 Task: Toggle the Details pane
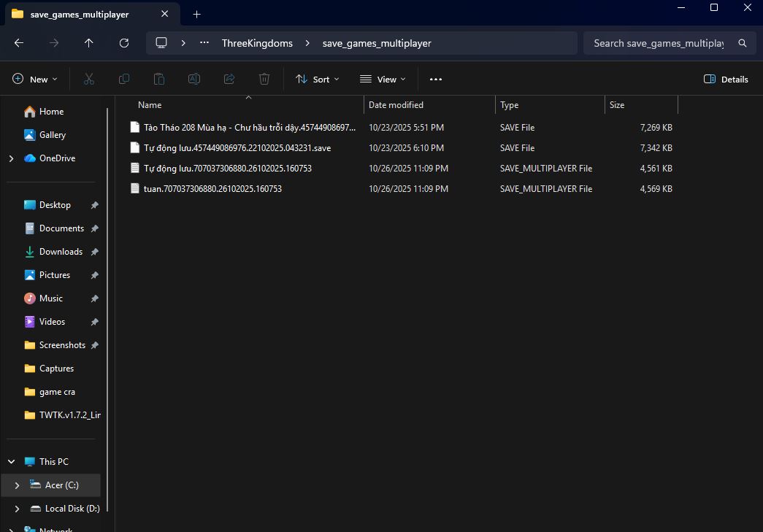coord(726,79)
